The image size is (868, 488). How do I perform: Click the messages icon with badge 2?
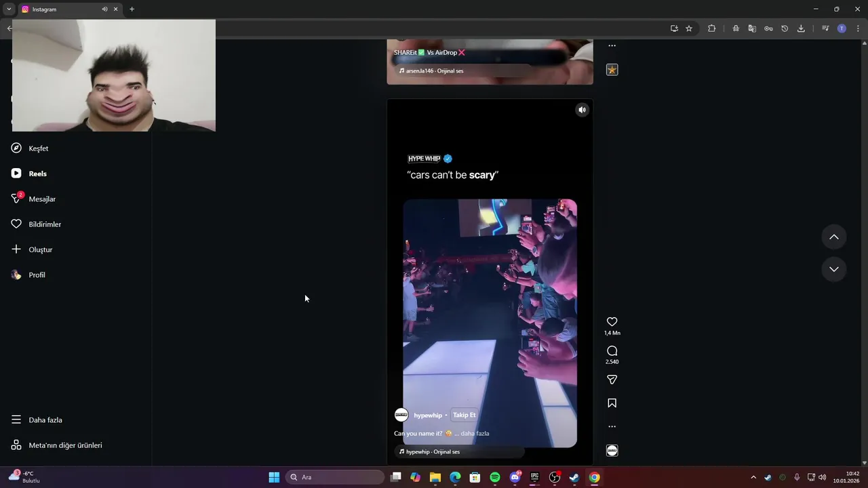[16, 199]
